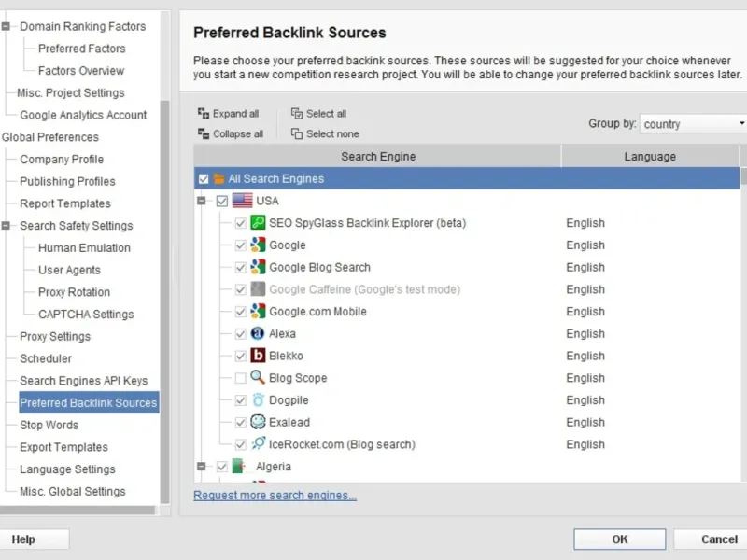Open Stop Words settings page
This screenshot has height=560, width=747.
point(49,425)
